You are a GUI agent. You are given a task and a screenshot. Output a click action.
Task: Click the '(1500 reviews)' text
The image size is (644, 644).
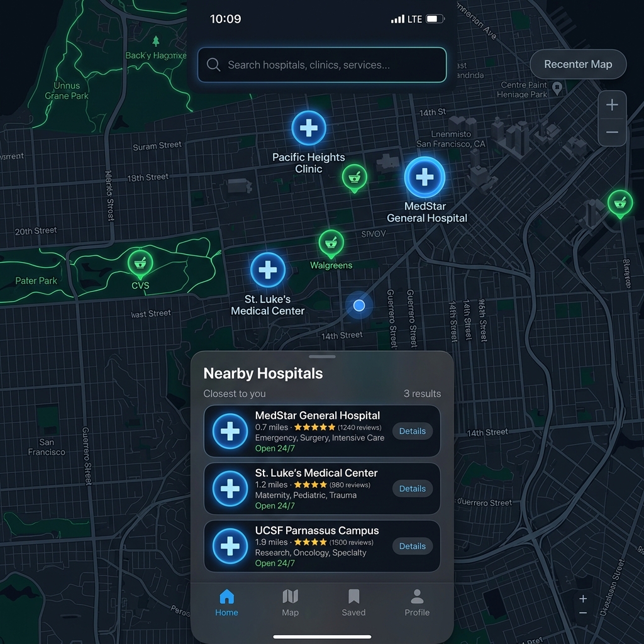click(x=351, y=543)
